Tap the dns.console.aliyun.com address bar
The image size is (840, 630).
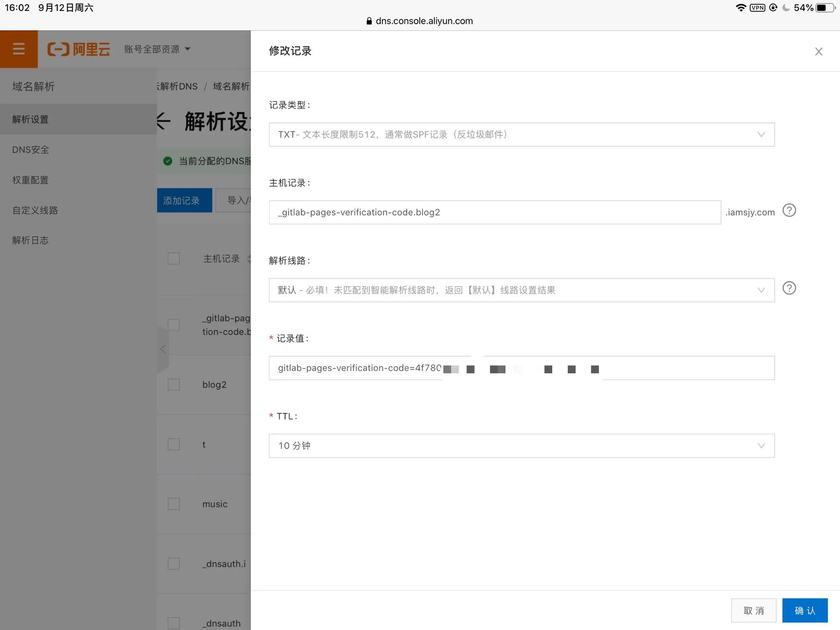tap(420, 21)
